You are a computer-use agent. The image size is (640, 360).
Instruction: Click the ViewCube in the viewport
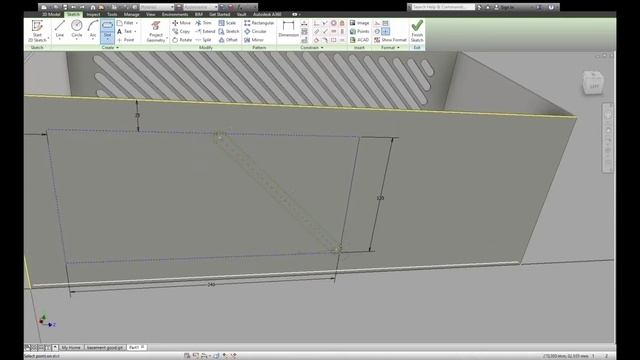coord(593,83)
